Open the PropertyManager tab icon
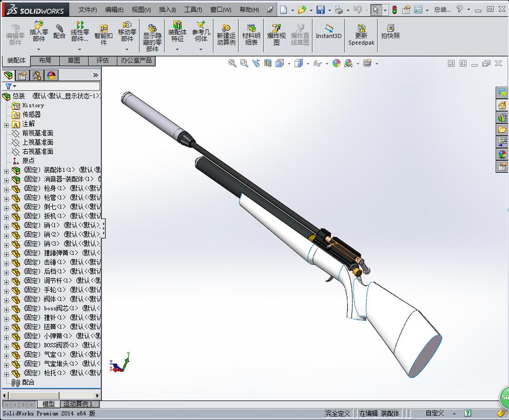 (22, 75)
